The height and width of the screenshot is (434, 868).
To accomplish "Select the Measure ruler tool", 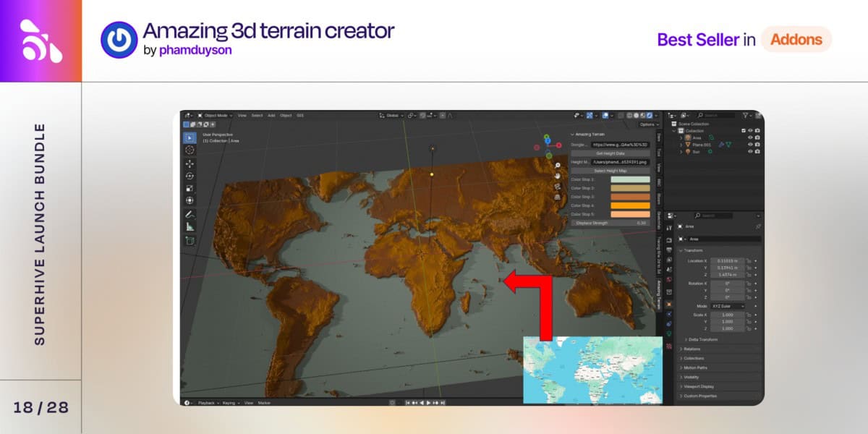I will point(190,226).
